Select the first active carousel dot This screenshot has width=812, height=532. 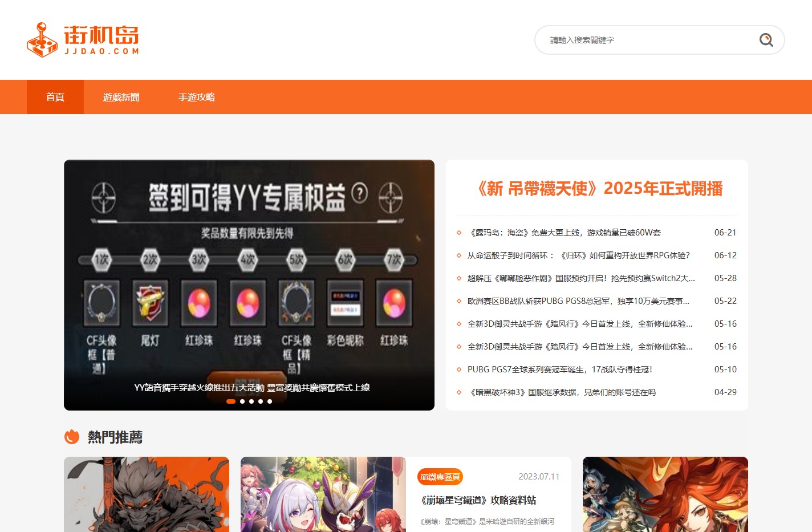(231, 401)
